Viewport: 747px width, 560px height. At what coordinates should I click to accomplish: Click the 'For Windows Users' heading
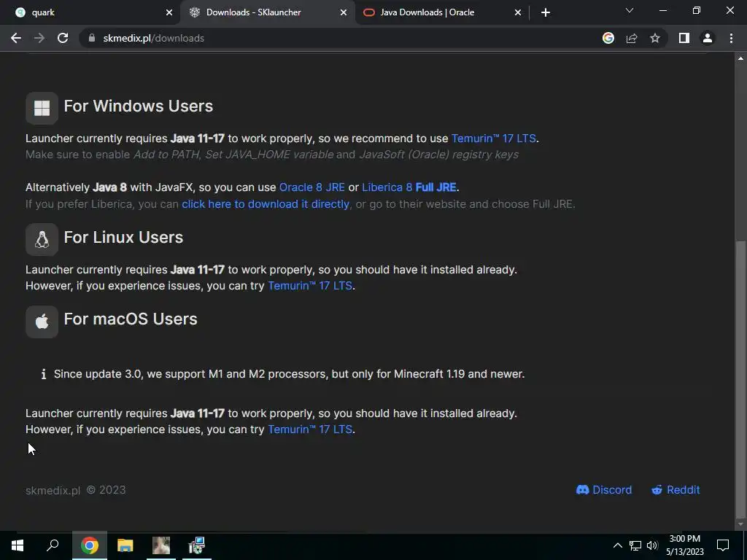(138, 106)
